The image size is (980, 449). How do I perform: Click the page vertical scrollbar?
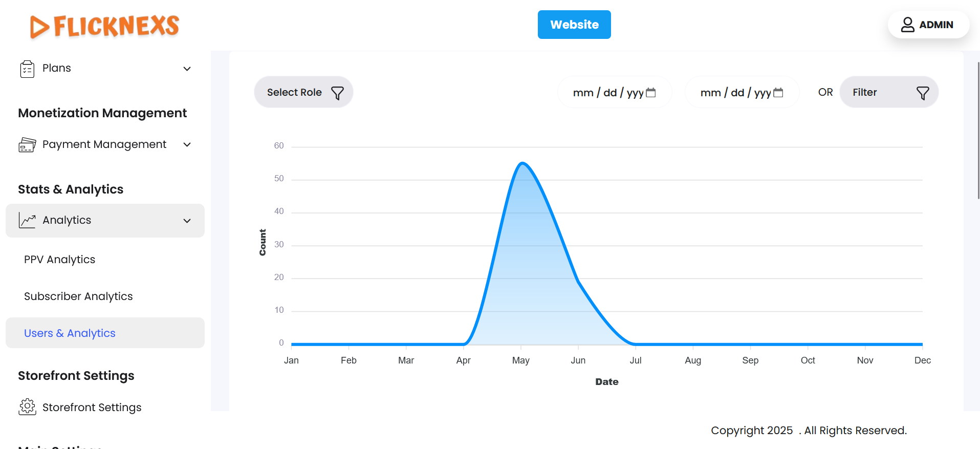(978, 128)
